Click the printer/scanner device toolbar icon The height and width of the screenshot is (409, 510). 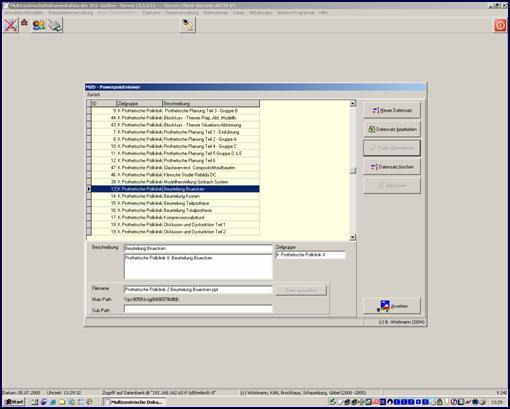(x=55, y=25)
